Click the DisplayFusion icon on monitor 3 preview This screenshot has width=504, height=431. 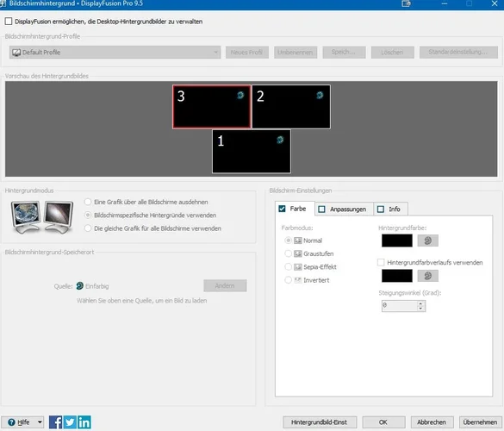(240, 95)
